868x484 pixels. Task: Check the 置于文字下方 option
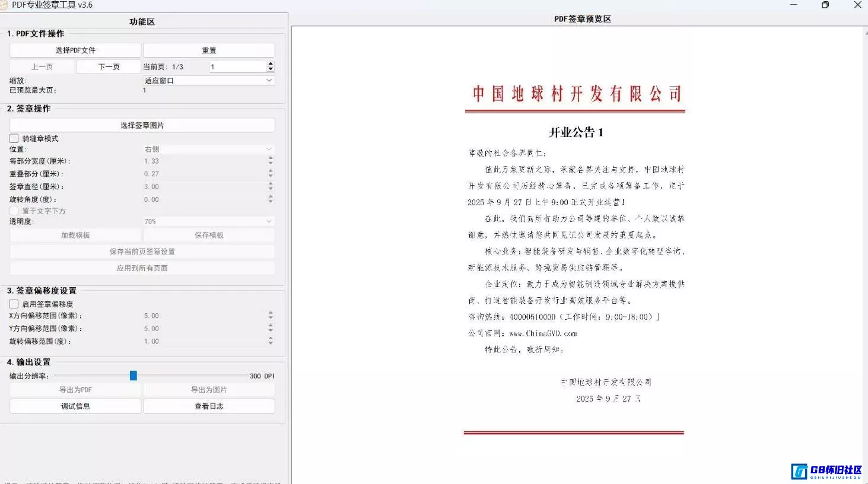[x=14, y=211]
